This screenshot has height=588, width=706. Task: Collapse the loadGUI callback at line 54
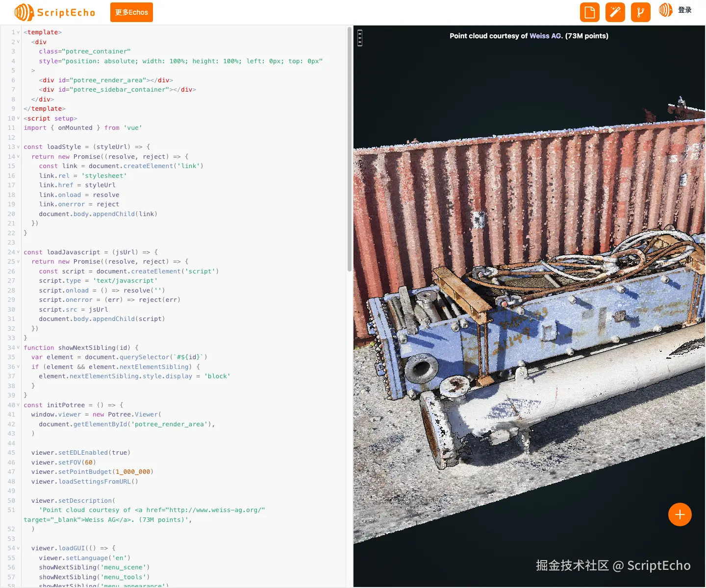[19, 548]
